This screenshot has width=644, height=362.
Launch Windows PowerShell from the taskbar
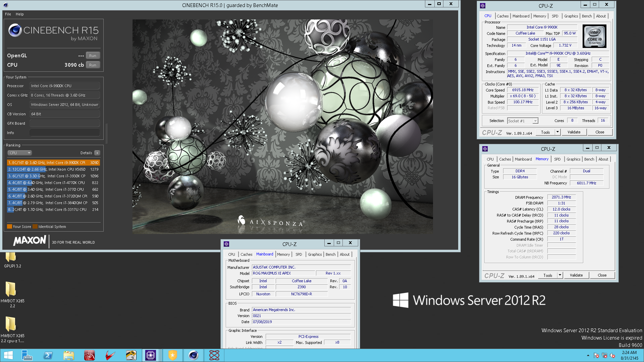coord(48,355)
